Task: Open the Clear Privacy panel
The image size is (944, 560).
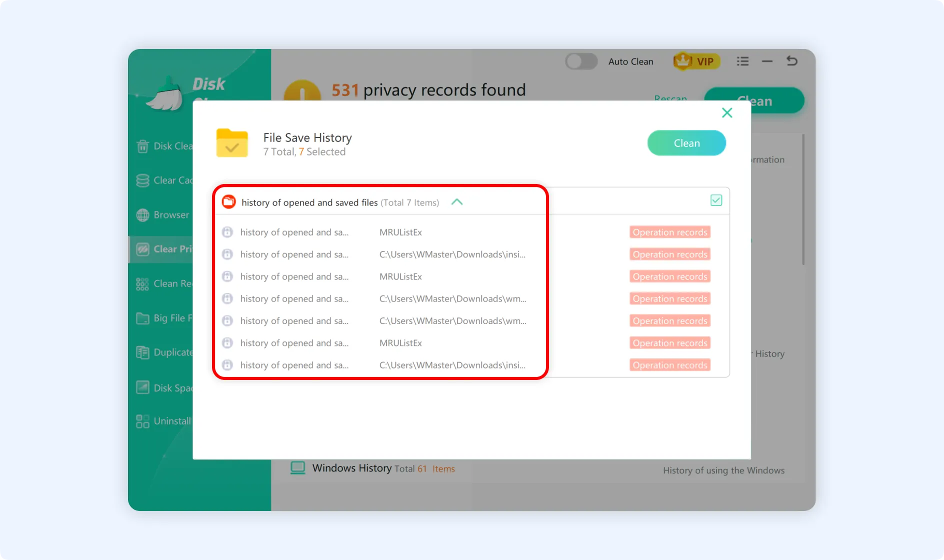Action: pyautogui.click(x=143, y=249)
